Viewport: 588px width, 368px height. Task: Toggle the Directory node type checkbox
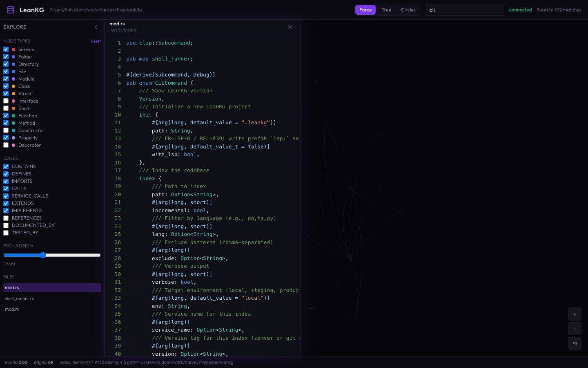[x=6, y=64]
